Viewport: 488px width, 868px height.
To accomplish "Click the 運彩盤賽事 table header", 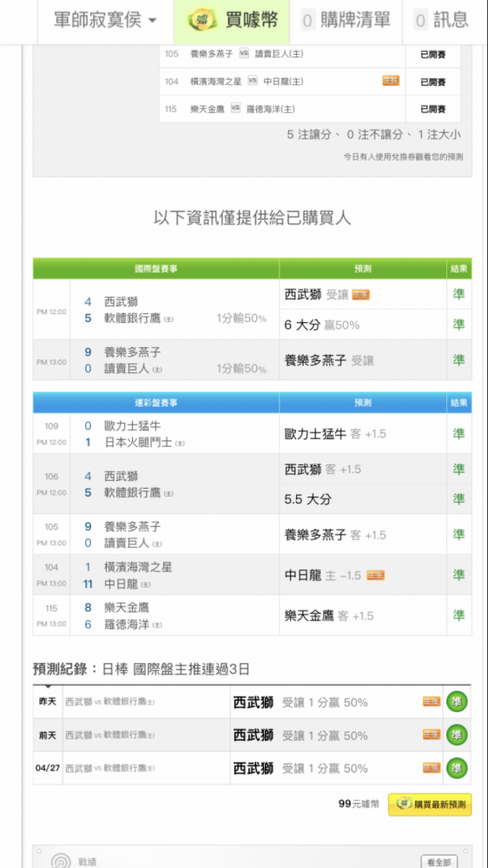I will point(155,403).
